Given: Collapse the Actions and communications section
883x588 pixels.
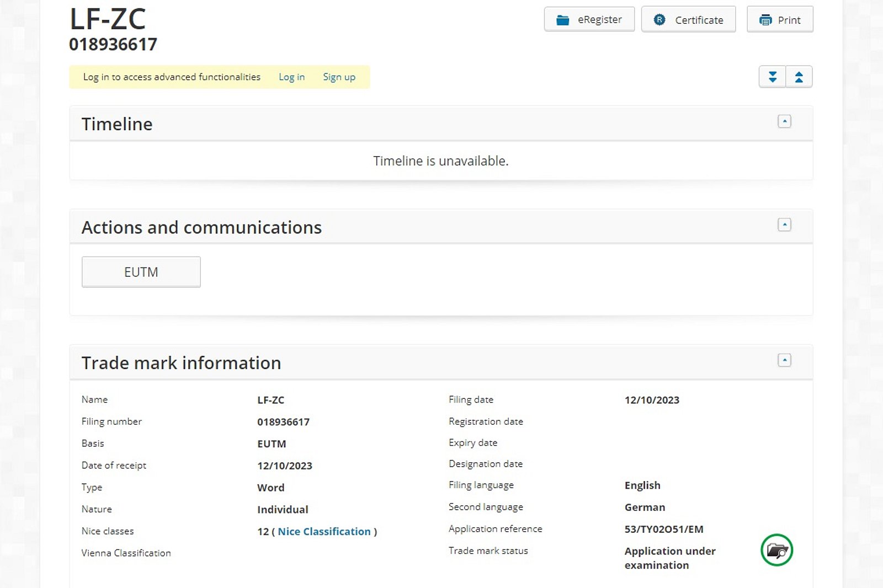Looking at the screenshot, I should (x=784, y=224).
